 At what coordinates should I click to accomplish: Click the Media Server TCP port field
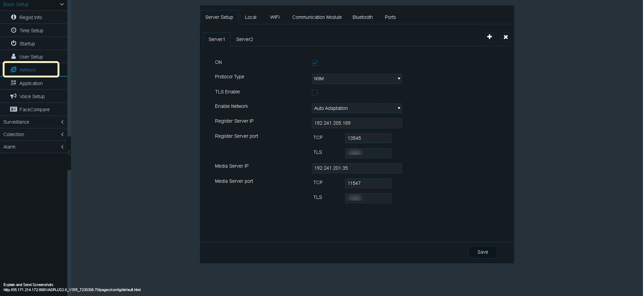click(x=368, y=183)
